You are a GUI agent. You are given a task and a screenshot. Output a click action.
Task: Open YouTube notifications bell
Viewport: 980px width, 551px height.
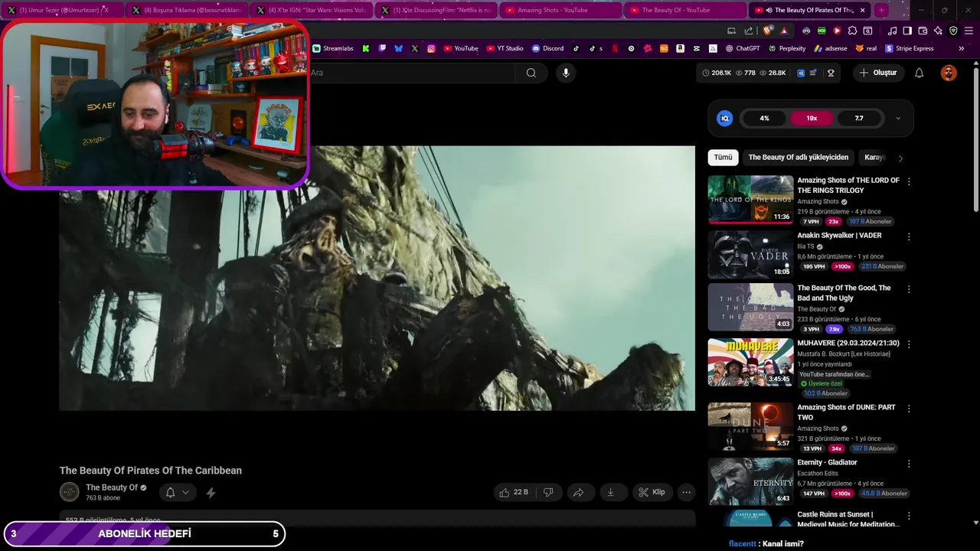(x=920, y=73)
